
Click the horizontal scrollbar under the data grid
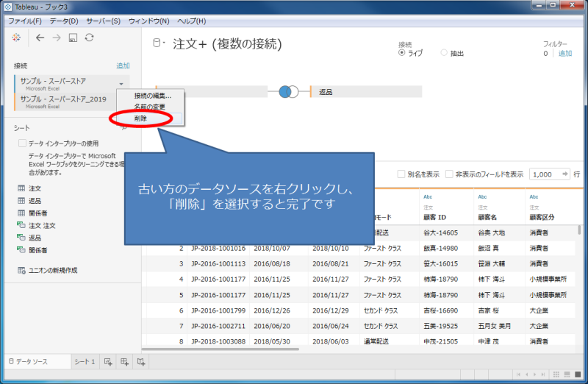[x=220, y=349]
